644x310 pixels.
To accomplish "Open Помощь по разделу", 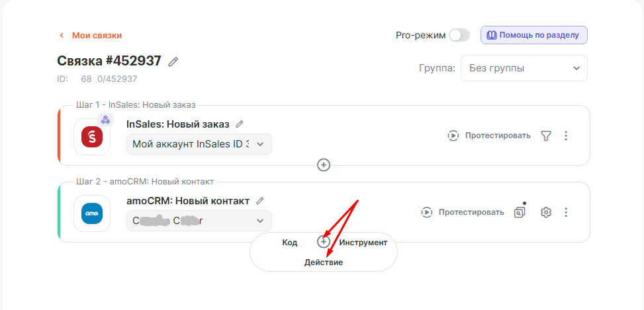I will 533,35.
